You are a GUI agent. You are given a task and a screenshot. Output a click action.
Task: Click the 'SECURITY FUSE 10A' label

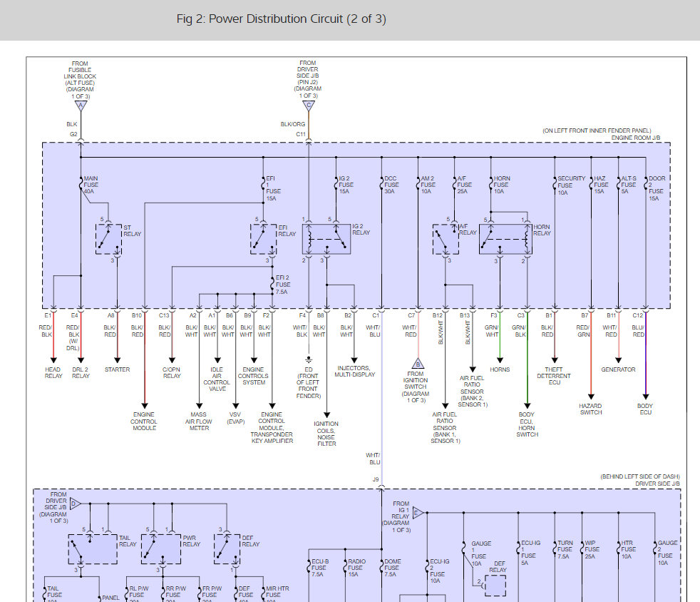tap(571, 185)
